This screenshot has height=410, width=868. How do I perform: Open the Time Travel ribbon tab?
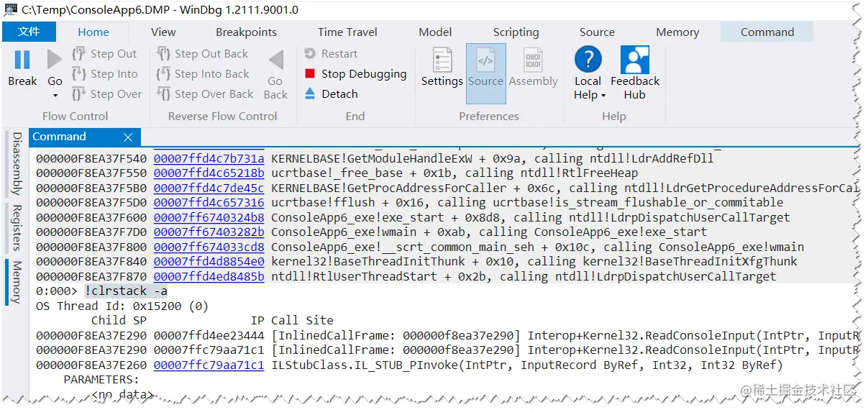pyautogui.click(x=347, y=32)
